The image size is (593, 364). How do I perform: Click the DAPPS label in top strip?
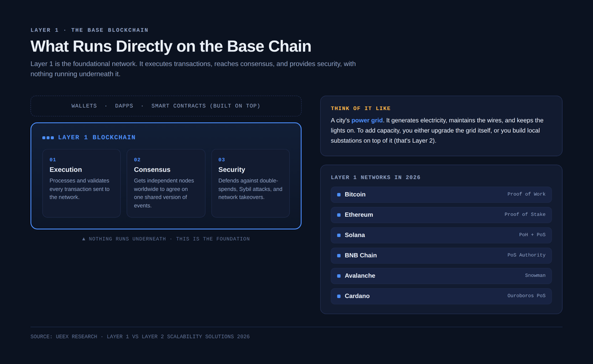(124, 106)
